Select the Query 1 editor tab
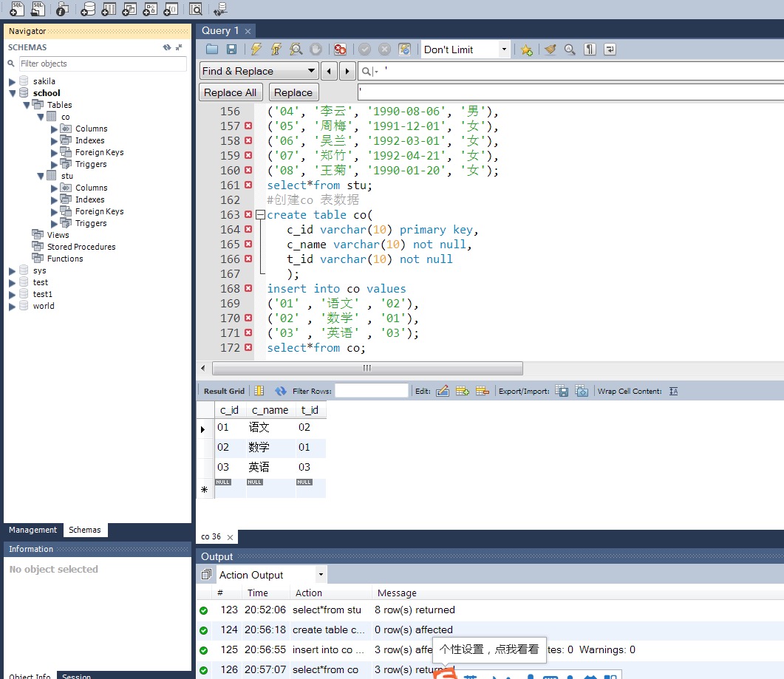Image resolution: width=784 pixels, height=679 pixels. tap(220, 30)
